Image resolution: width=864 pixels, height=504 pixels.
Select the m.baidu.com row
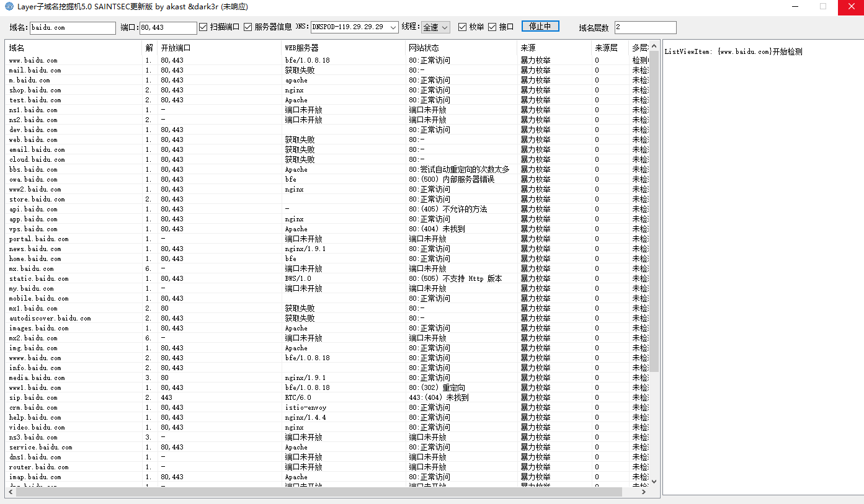(x=327, y=80)
